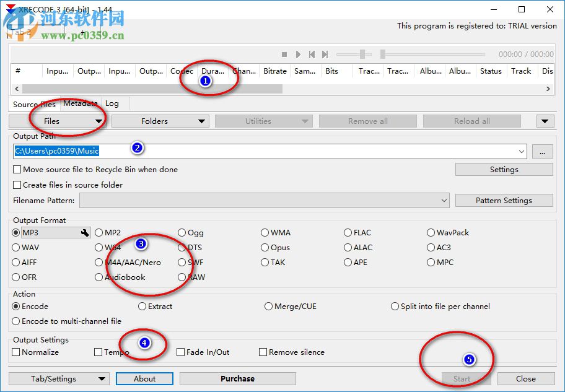Image resolution: width=565 pixels, height=392 pixels.
Task: Select M4A/AAC/Nero output format
Action: tap(99, 263)
